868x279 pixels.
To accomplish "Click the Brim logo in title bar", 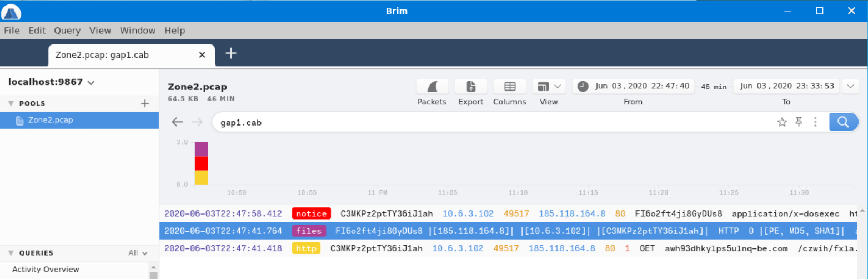I will point(11,12).
